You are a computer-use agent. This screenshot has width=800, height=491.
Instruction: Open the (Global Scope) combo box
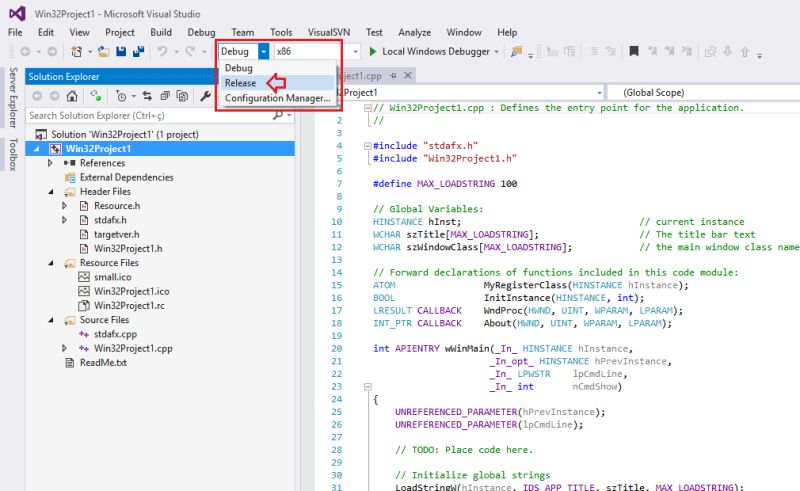pyautogui.click(x=703, y=92)
